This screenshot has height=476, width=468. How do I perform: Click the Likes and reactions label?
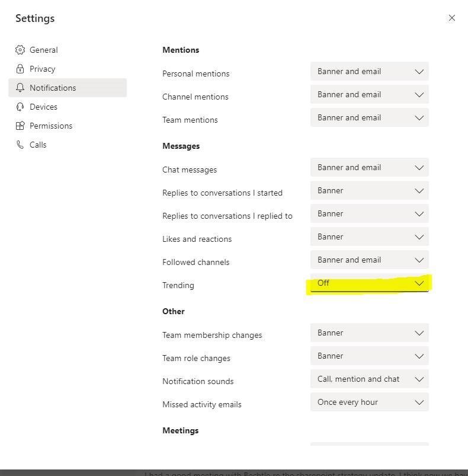(197, 239)
